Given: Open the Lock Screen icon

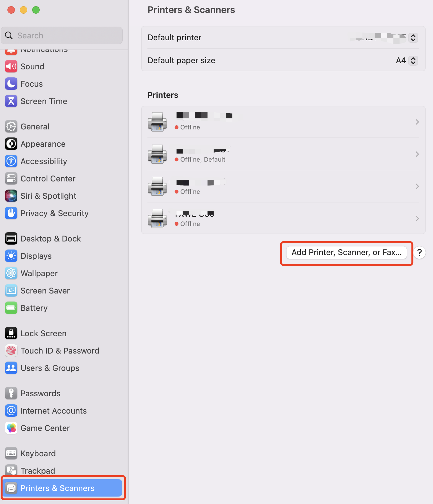Looking at the screenshot, I should click(11, 333).
